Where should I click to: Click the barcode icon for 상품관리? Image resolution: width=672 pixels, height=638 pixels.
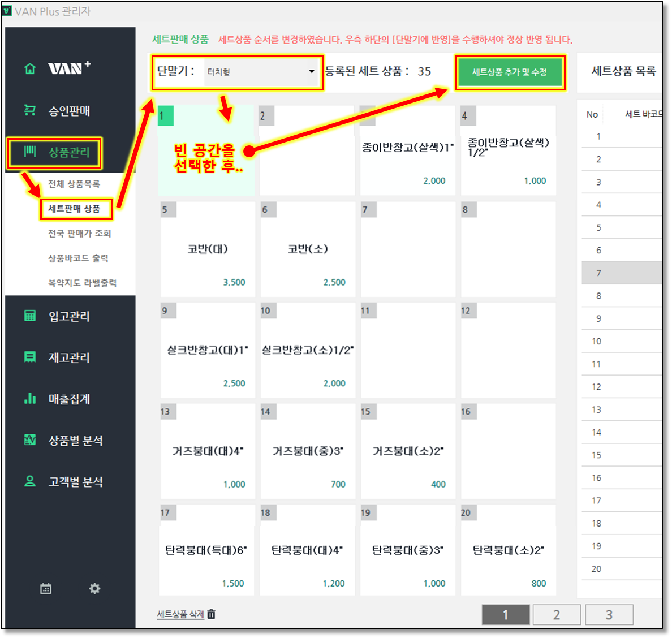[30, 152]
